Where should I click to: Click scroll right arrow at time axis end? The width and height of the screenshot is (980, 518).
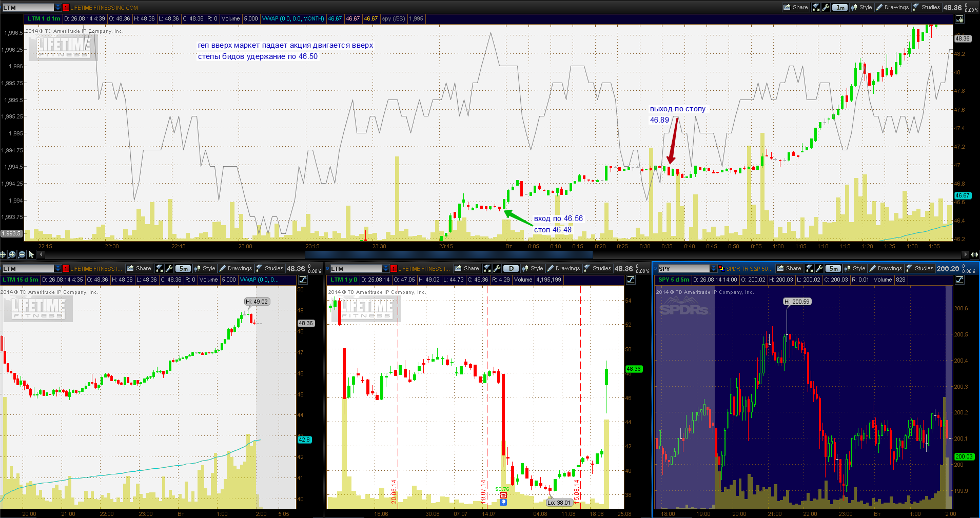click(x=965, y=254)
